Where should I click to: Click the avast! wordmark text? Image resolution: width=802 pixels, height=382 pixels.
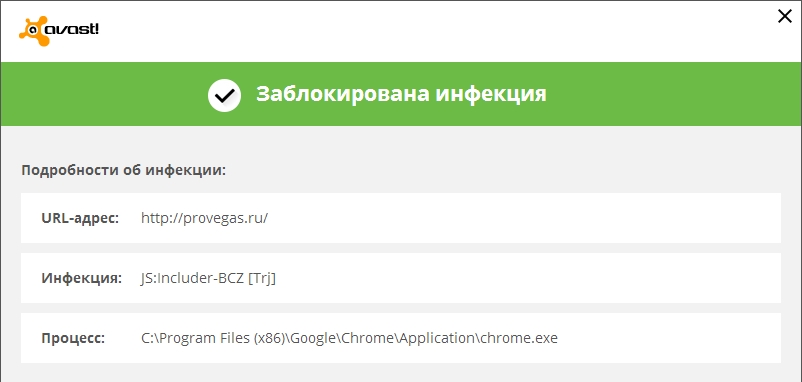pos(73,29)
